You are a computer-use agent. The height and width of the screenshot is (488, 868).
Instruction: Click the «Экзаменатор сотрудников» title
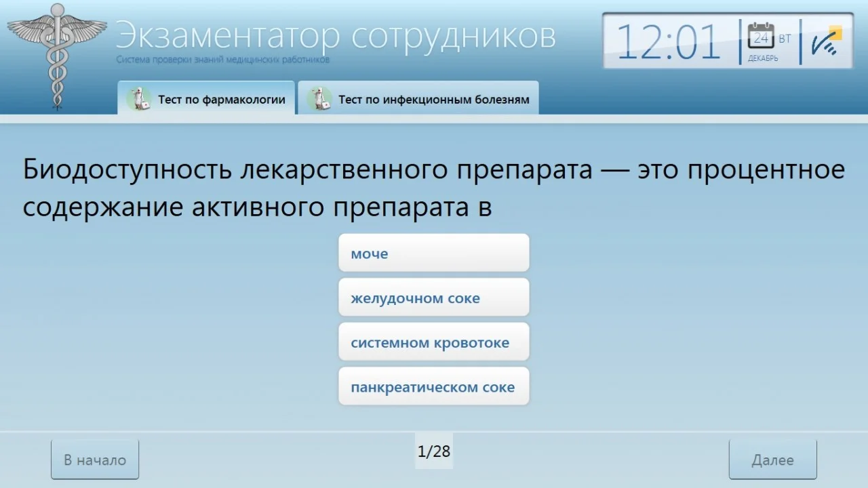click(x=336, y=35)
